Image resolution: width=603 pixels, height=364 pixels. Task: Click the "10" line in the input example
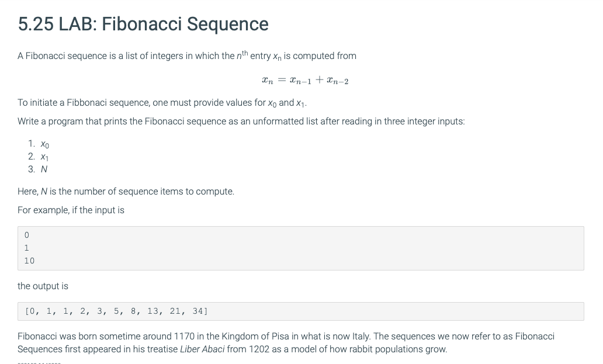tap(29, 261)
